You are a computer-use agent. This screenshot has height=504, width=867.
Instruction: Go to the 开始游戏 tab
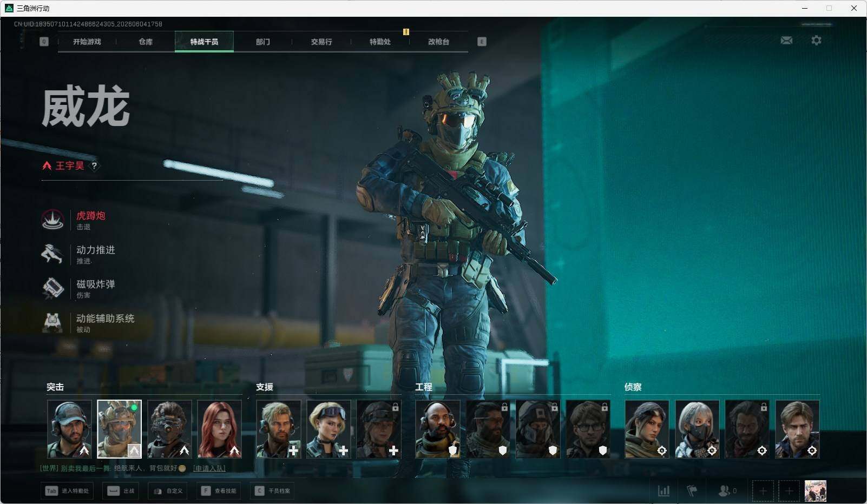tap(87, 42)
